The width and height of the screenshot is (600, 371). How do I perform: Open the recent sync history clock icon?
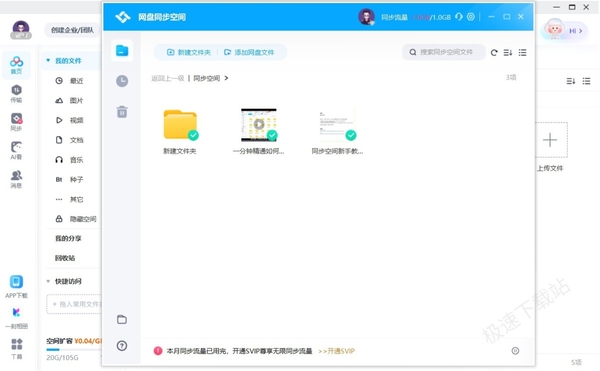coord(122,81)
